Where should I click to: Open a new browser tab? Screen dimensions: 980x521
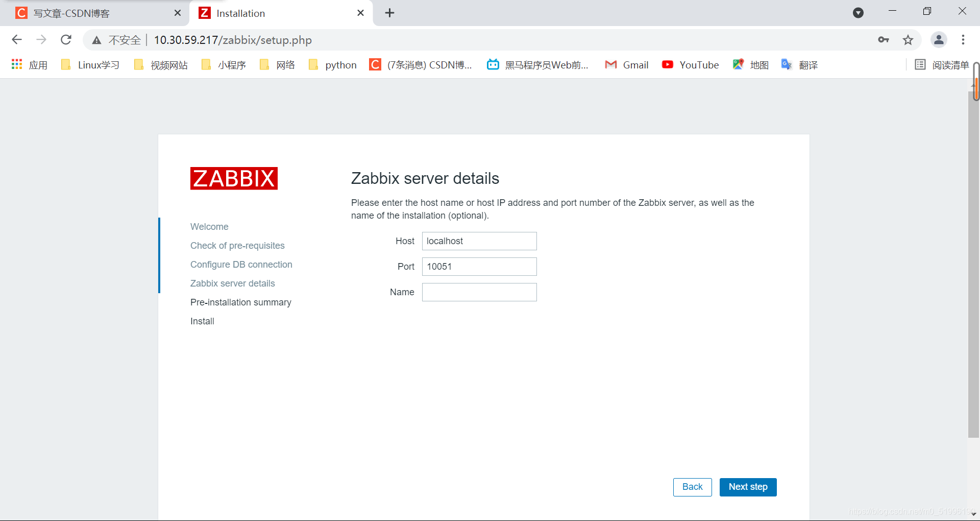click(x=390, y=13)
